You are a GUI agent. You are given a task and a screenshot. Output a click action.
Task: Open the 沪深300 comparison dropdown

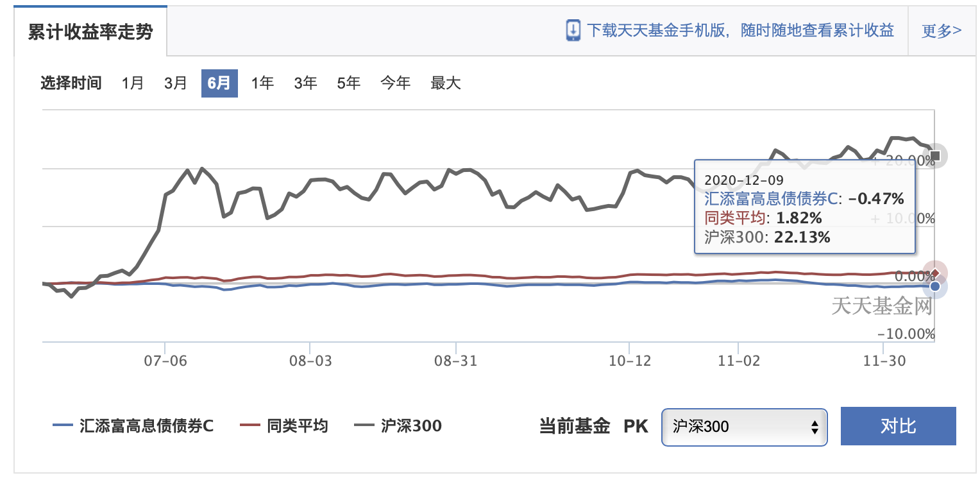tap(744, 427)
